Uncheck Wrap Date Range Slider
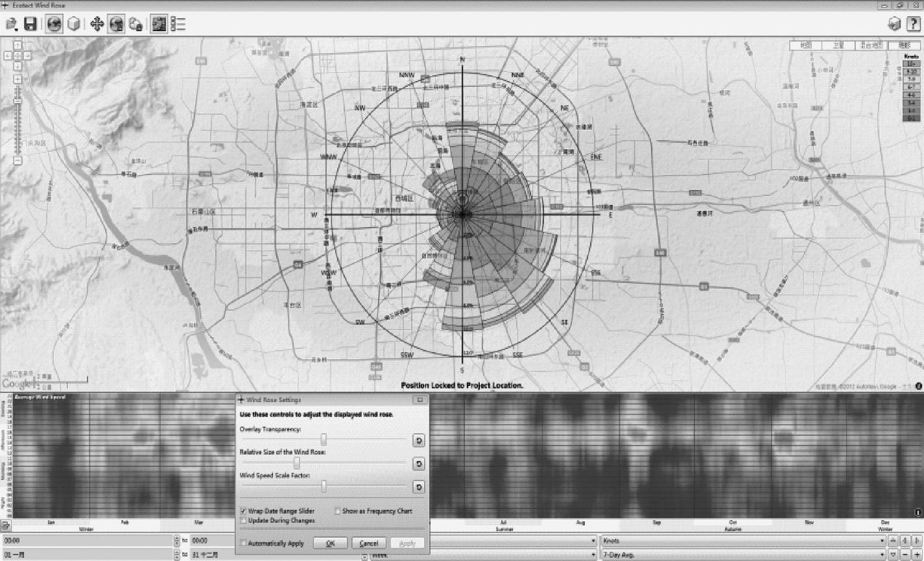Screen dimensions: 924x561 [244, 511]
